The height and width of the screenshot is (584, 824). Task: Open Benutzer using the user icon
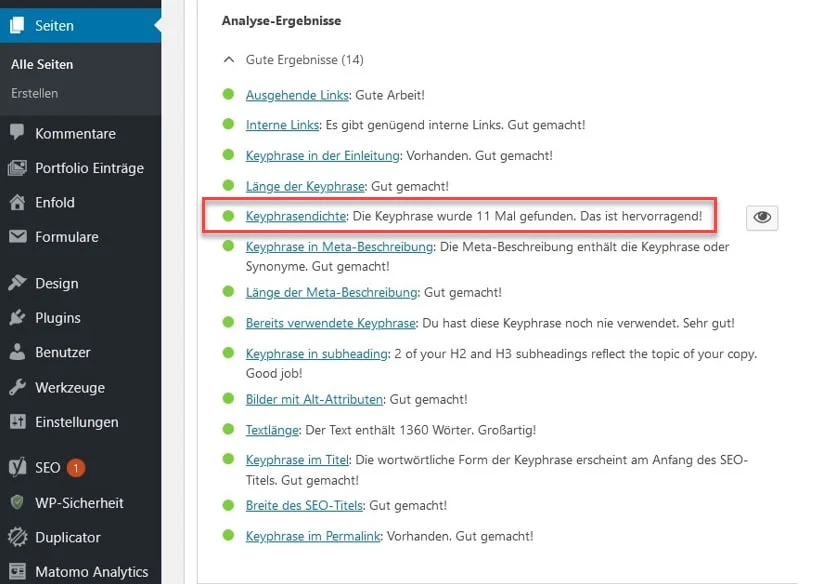(x=16, y=352)
